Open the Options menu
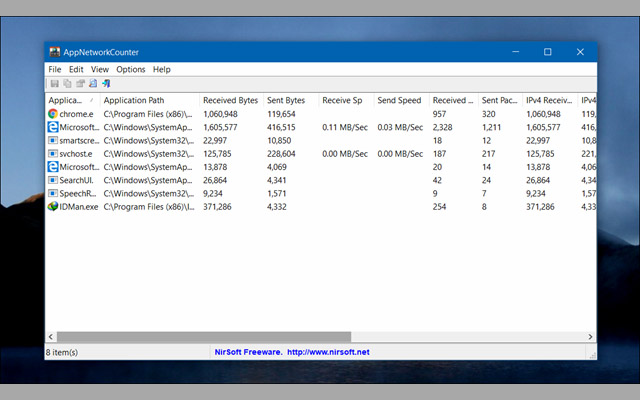This screenshot has height=400, width=640. coord(131,69)
